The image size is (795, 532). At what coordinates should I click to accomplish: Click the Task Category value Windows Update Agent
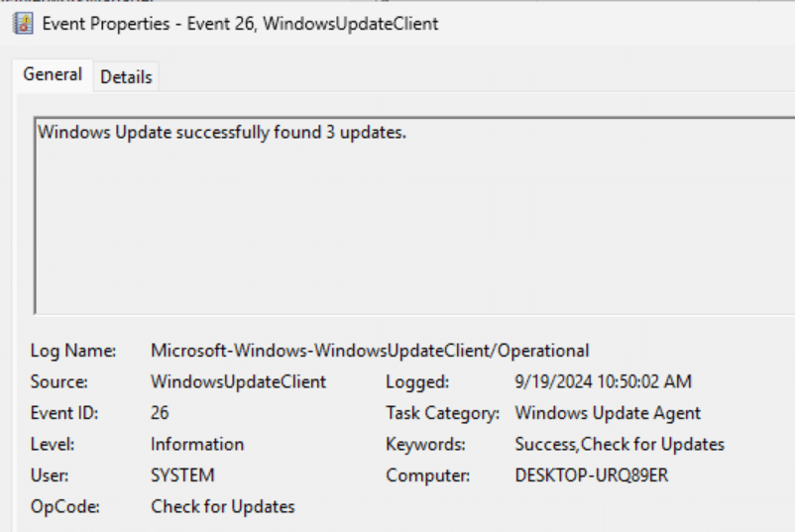pyautogui.click(x=608, y=413)
